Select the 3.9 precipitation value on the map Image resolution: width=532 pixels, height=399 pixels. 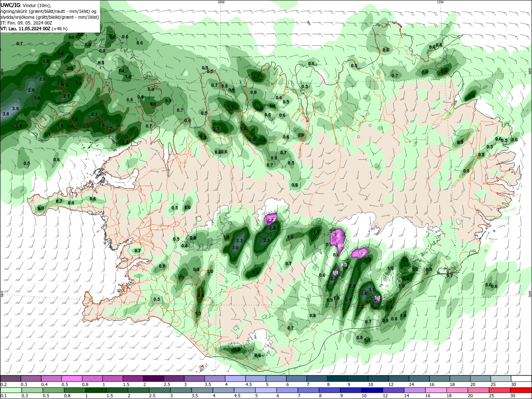click(x=15, y=108)
